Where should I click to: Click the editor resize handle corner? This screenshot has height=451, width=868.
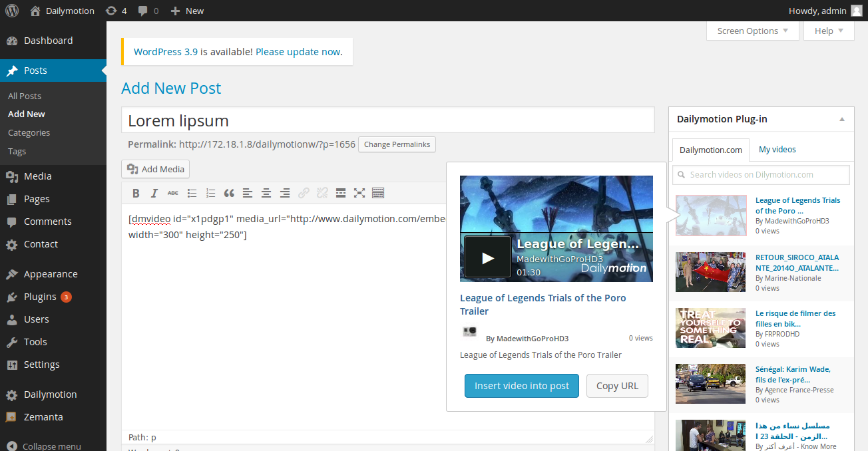pyautogui.click(x=649, y=439)
